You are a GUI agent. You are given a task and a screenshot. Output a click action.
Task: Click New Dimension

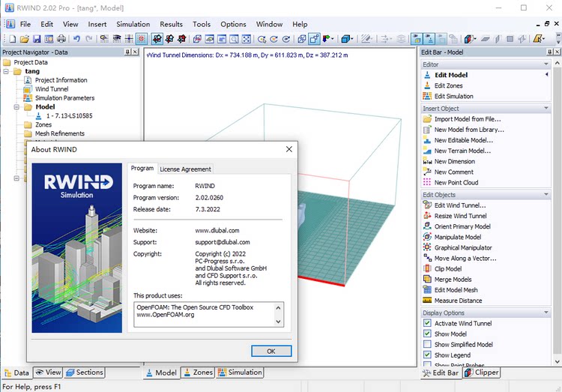point(455,161)
